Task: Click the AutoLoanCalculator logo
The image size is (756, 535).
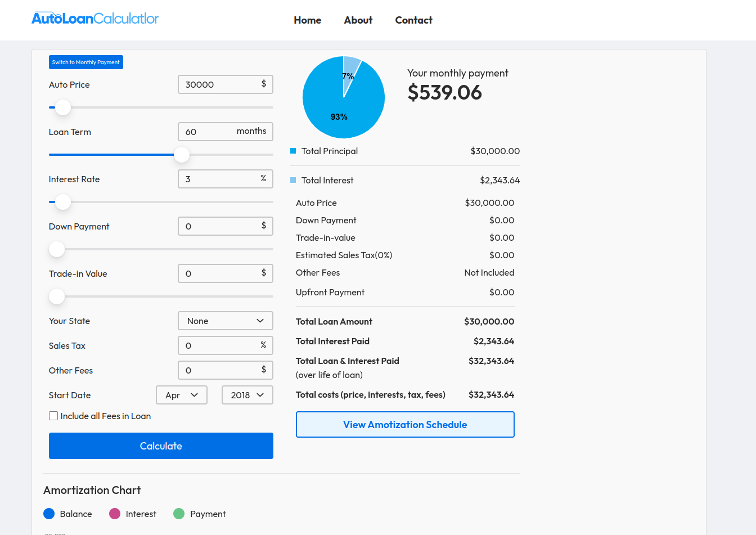Action: point(95,19)
